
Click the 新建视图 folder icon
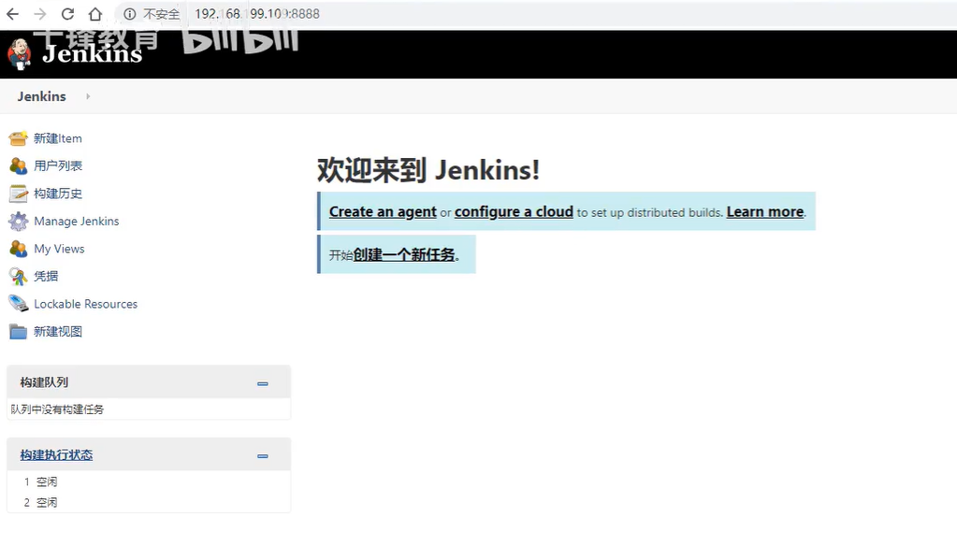(19, 331)
